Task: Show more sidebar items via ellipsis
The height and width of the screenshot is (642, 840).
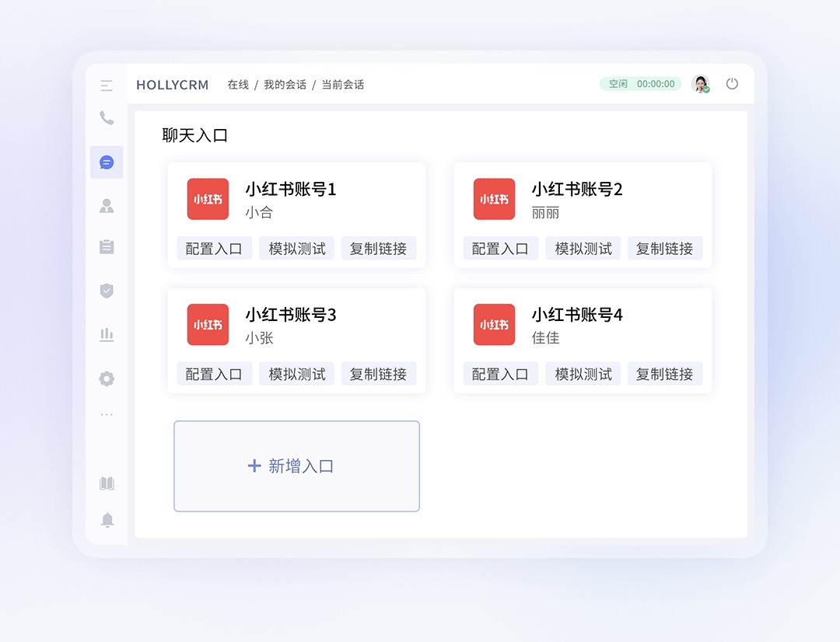Action: click(107, 414)
